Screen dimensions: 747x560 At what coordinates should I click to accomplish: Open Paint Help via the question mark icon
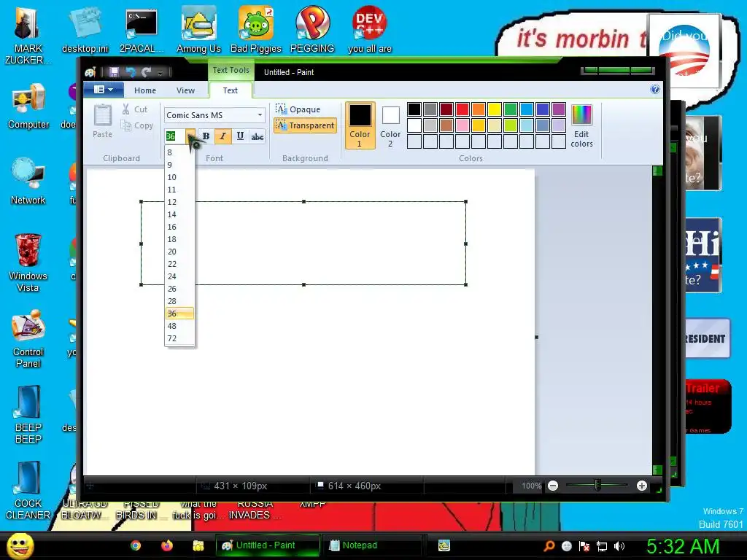(x=655, y=89)
